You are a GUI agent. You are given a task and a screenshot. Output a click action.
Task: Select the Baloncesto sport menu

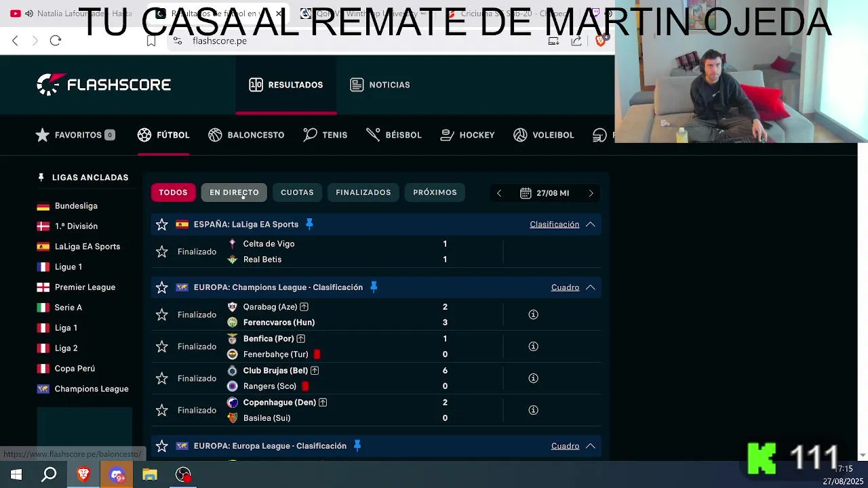(x=246, y=135)
